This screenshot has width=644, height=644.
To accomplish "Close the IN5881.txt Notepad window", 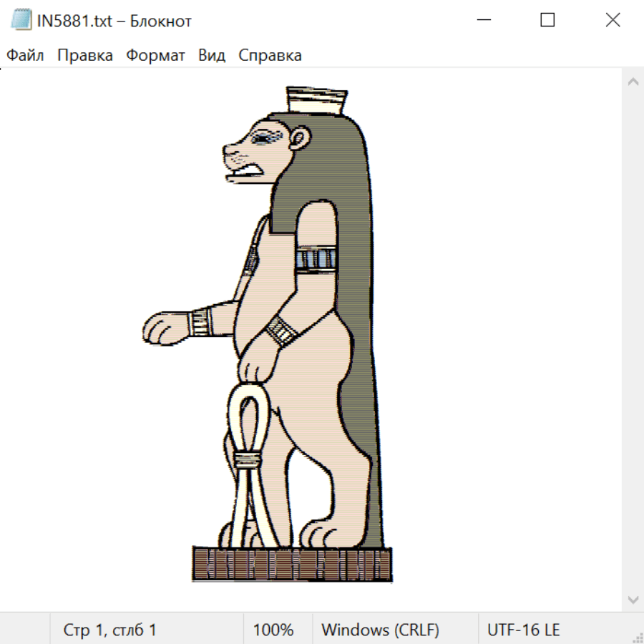I will 613,20.
